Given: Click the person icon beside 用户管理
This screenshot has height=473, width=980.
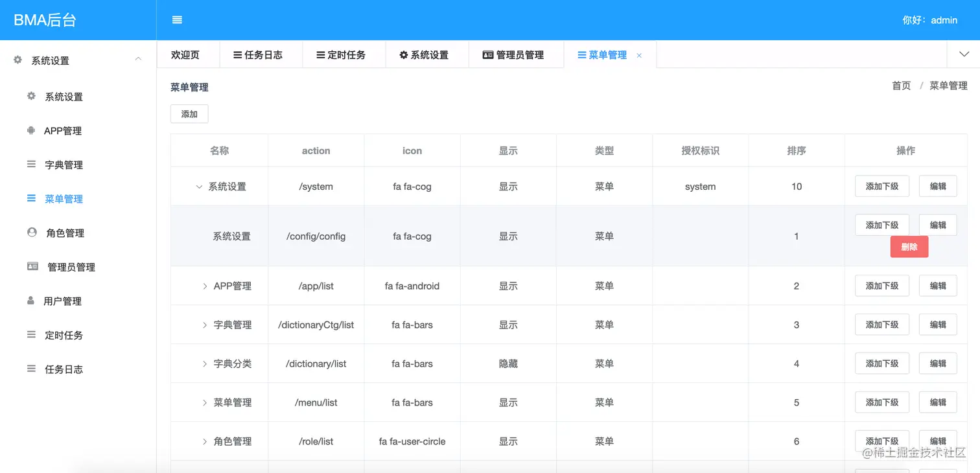Looking at the screenshot, I should 30,301.
